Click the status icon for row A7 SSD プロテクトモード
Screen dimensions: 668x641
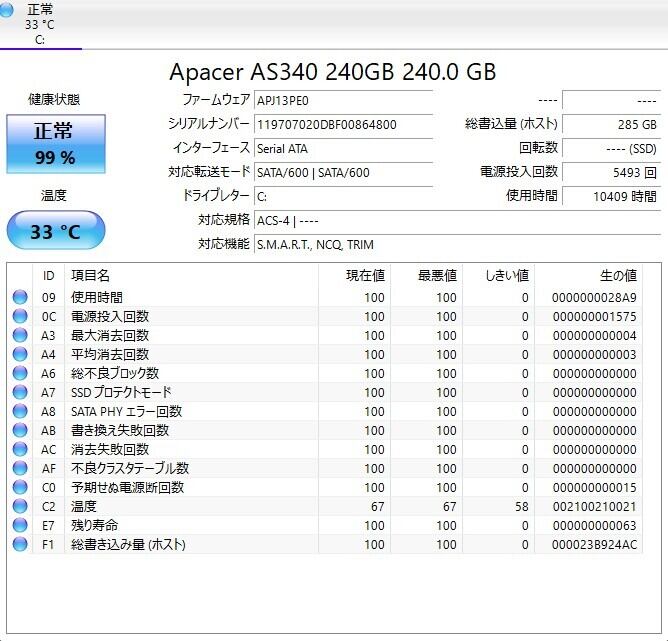20,392
